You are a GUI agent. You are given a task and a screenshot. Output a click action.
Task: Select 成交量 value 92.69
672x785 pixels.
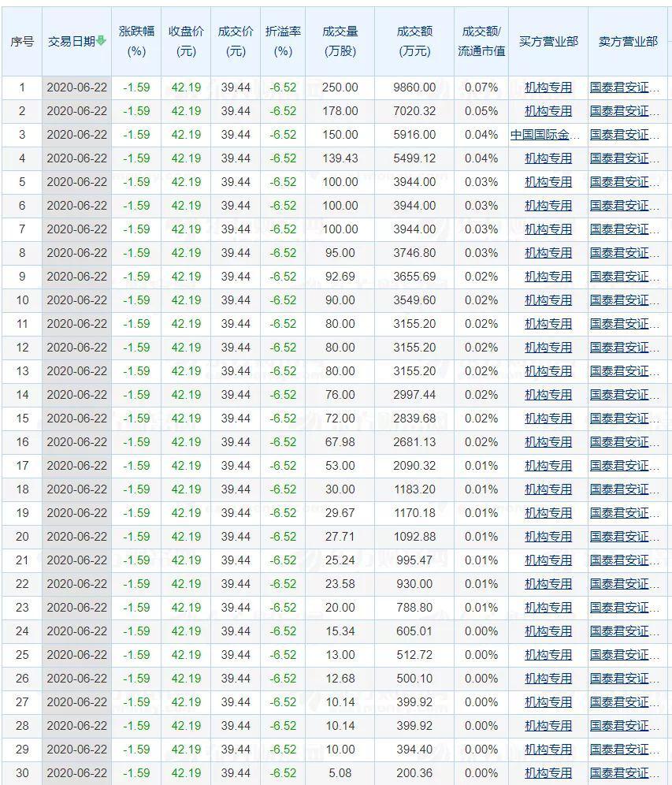point(340,277)
